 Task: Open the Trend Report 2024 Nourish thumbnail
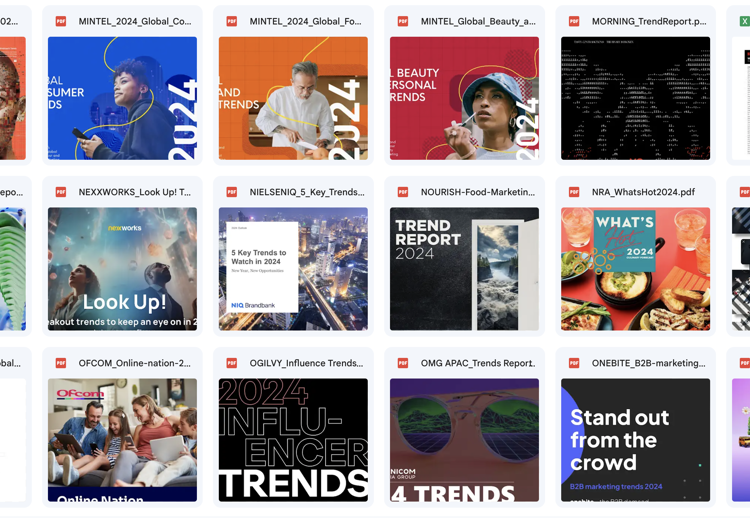[464, 269]
